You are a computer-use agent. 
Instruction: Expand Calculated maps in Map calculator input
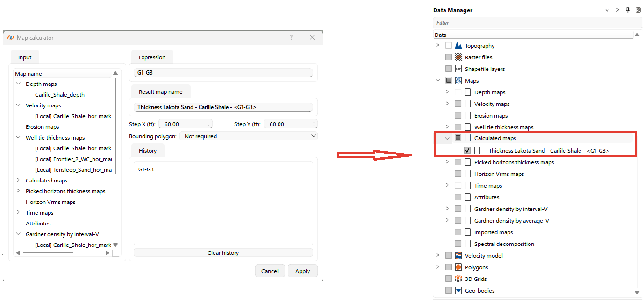click(x=18, y=181)
